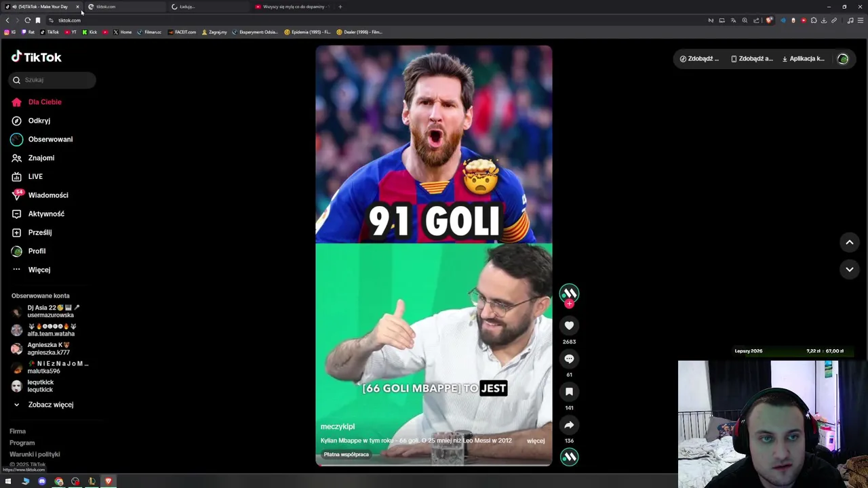Go back in browser history
The width and height of the screenshot is (868, 488).
[x=7, y=20]
